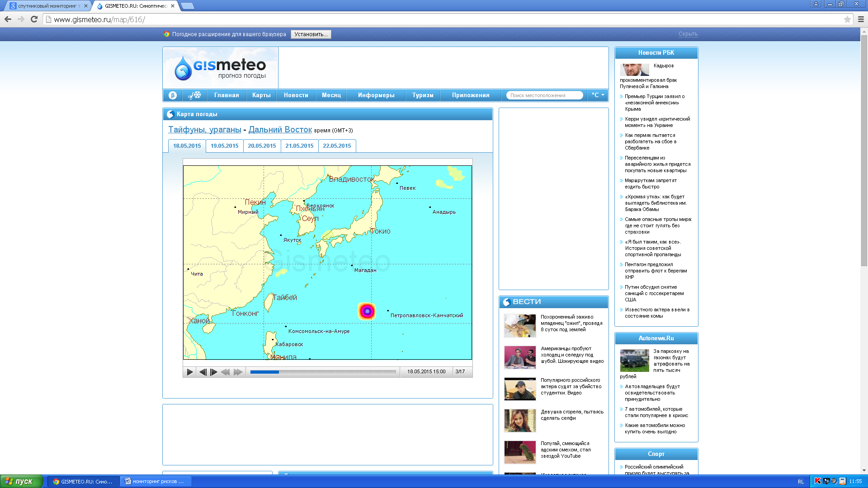
Task: Jump to the first frame with the rewind icon
Action: pyautogui.click(x=225, y=372)
